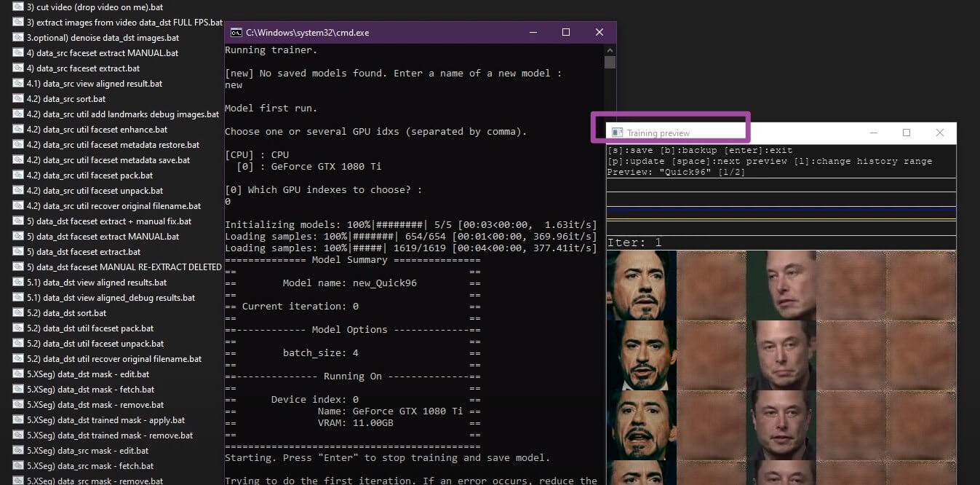
Task: Click third-column top face in preview grid
Action: click(781, 285)
